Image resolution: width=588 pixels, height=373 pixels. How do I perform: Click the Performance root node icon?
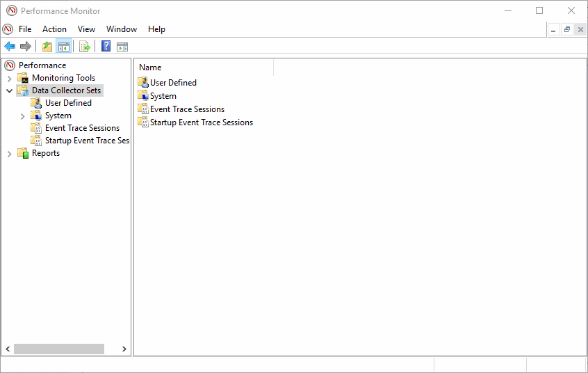pos(10,65)
